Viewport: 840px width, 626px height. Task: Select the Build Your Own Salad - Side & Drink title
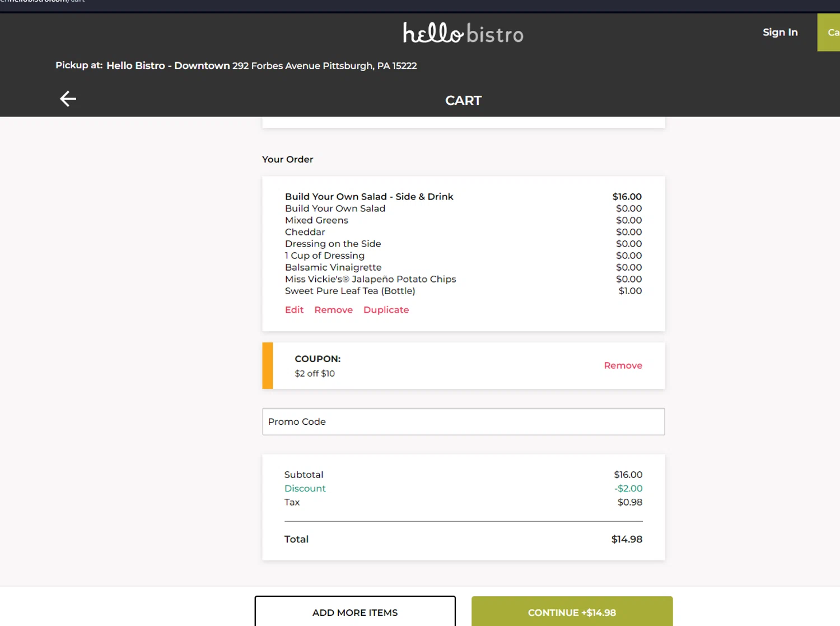coord(369,197)
